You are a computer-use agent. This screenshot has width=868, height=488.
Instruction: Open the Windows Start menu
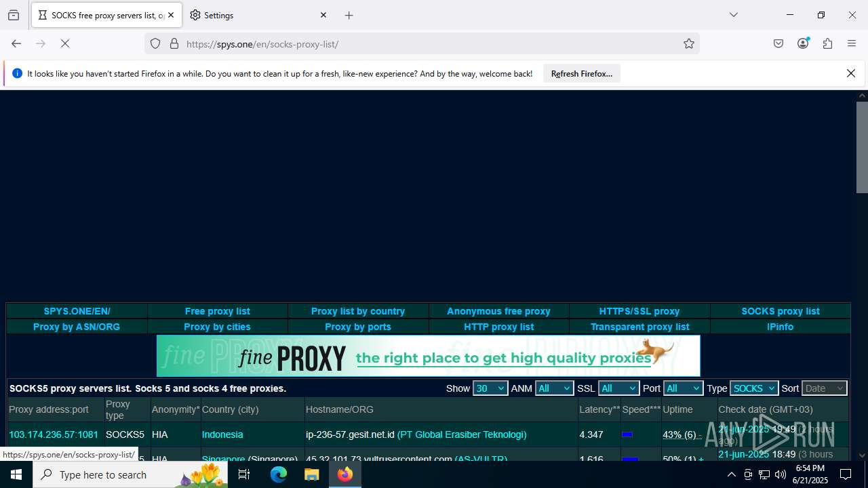click(16, 474)
